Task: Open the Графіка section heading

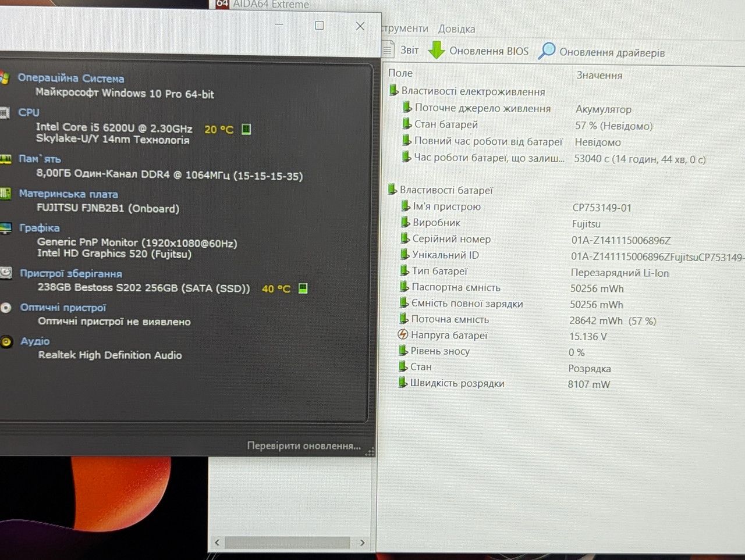Action: [40, 228]
